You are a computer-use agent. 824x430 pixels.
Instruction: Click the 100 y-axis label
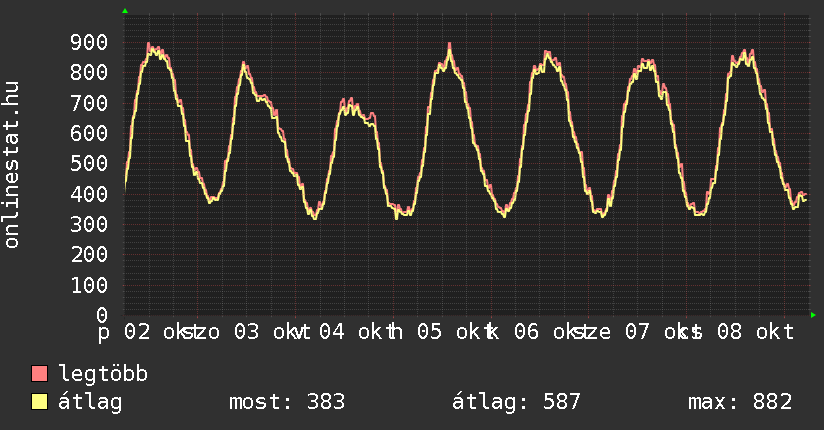(x=89, y=285)
